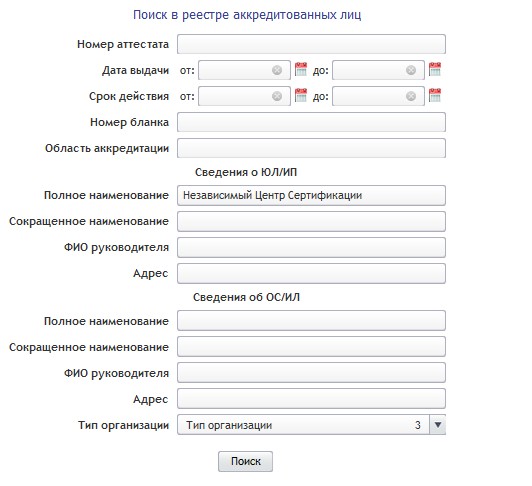The width and height of the screenshot is (532, 486).
Task: Expand the Тип организации dropdown arrow
Action: (438, 425)
